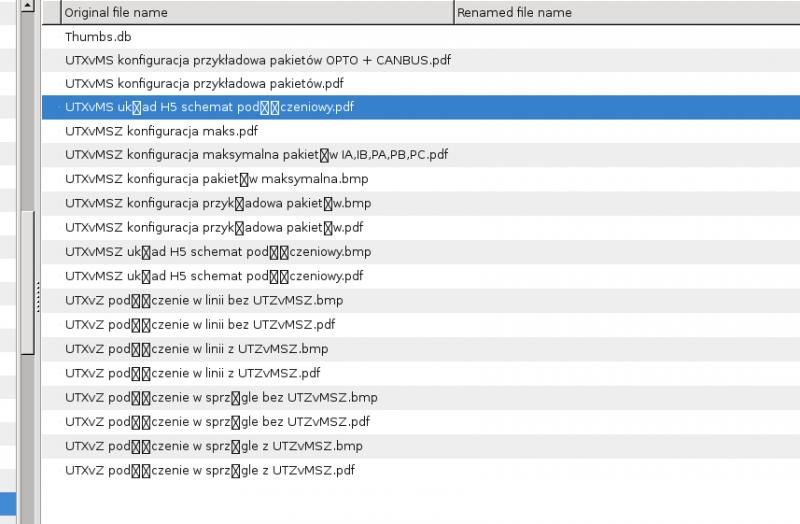Select UTXvZ sprzęgle z UTZvMSZ.bmp
The image size is (800, 524).
tap(213, 445)
